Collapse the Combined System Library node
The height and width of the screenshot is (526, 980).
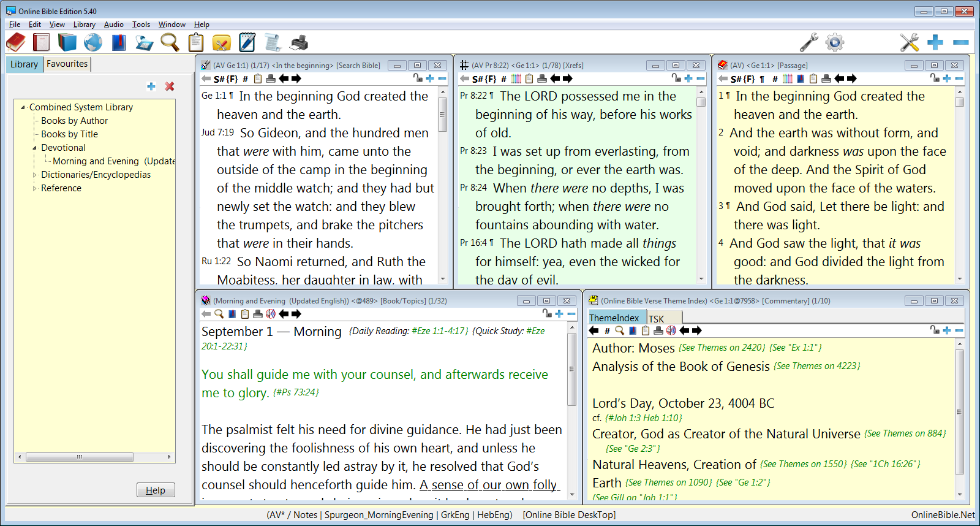(23, 107)
